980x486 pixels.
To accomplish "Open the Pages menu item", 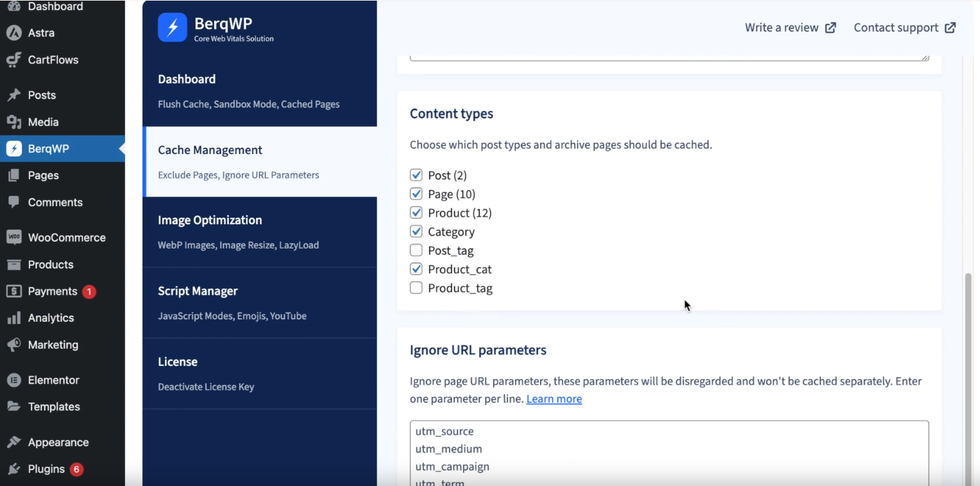I will click(62, 175).
